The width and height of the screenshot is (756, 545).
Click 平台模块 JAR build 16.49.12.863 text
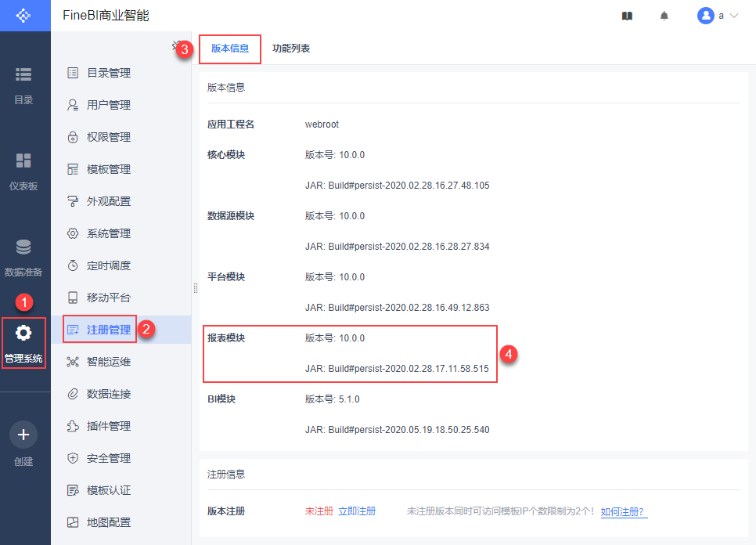click(x=397, y=308)
